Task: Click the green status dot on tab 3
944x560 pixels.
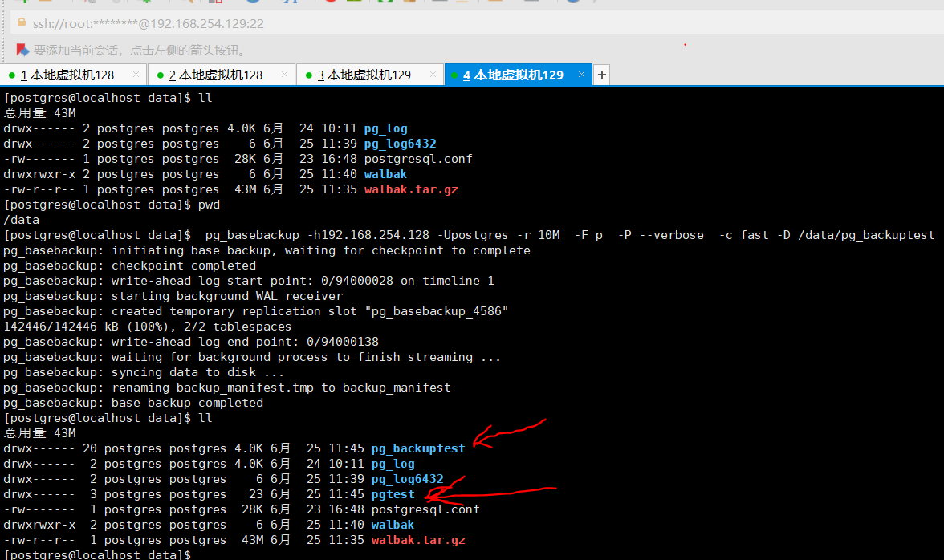Action: pos(309,75)
